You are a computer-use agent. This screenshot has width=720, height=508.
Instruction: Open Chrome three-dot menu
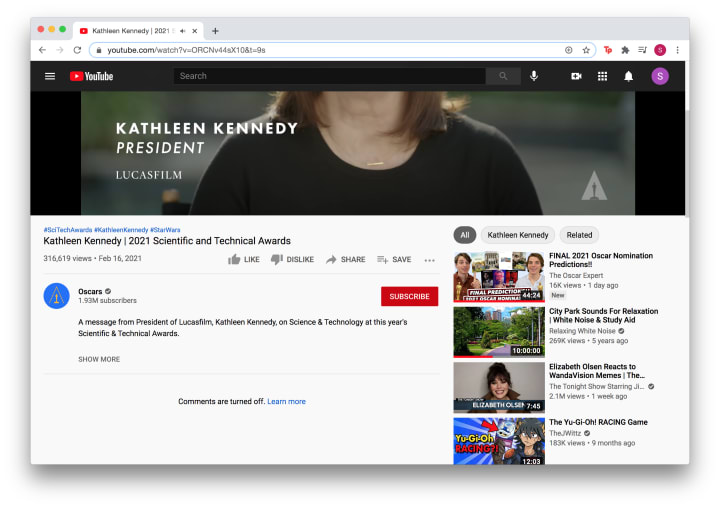[677, 50]
